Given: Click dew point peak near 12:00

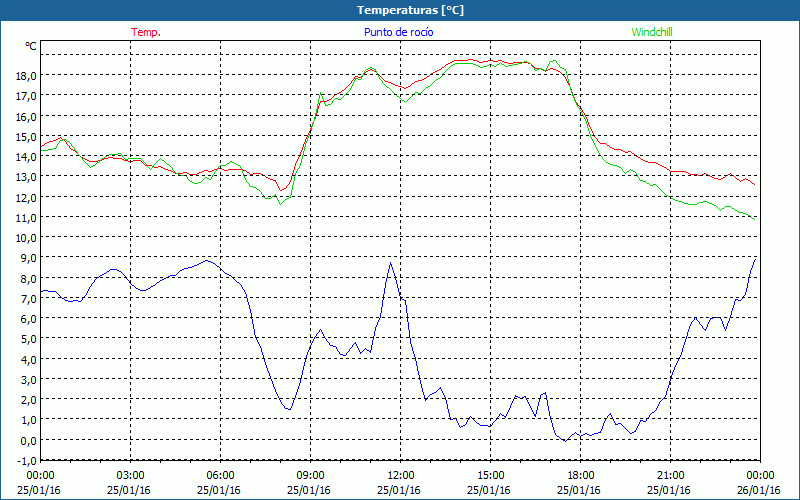Looking at the screenshot, I should tap(390, 263).
